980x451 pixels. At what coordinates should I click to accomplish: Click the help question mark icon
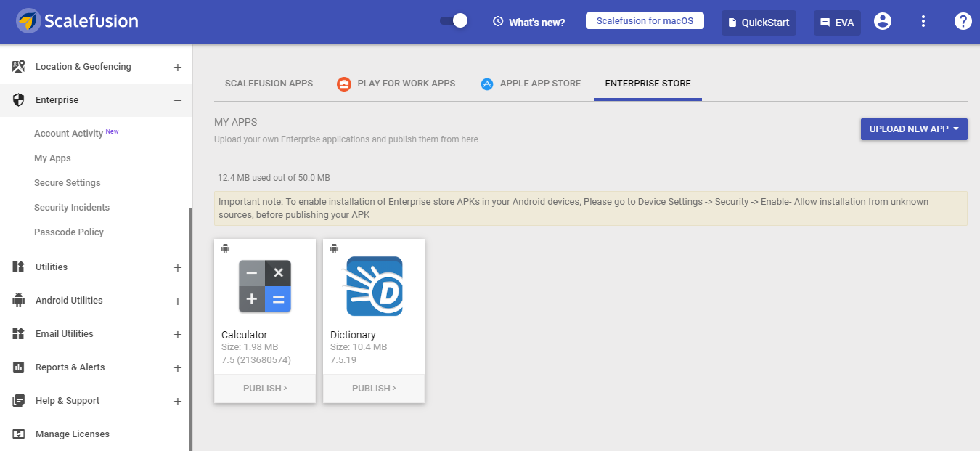coord(963,22)
